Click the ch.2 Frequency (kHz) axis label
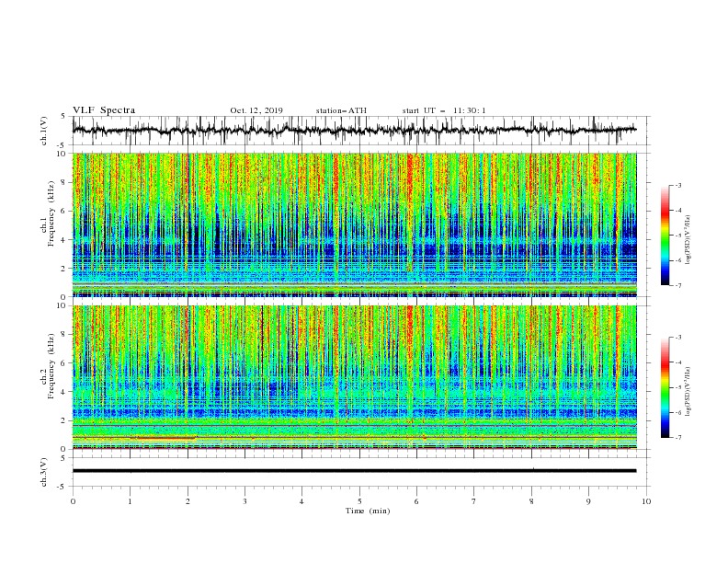The image size is (728, 563). coord(48,377)
